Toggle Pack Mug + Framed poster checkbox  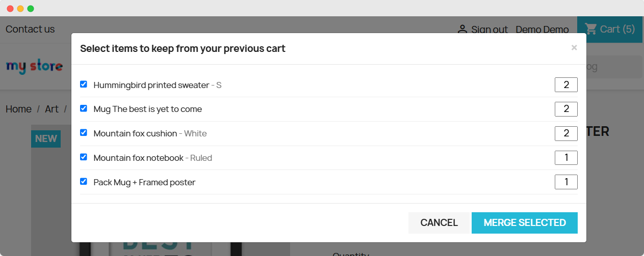coord(84,181)
